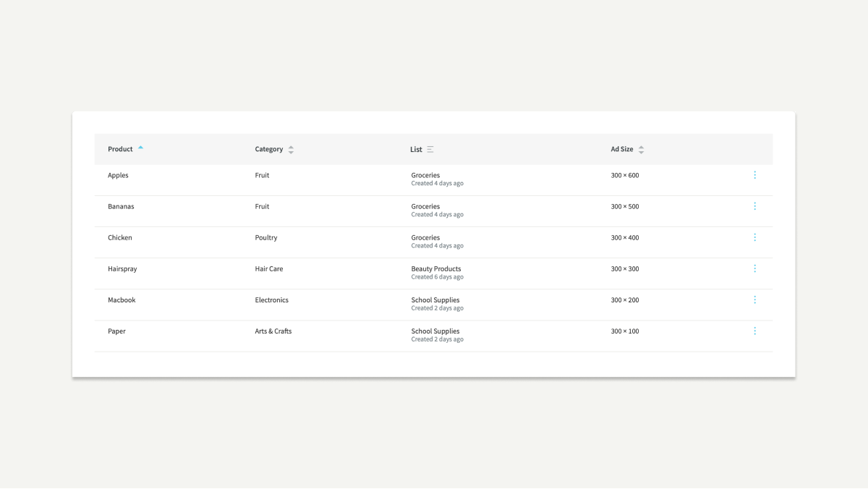Viewport: 868px width, 489px height.
Task: Click the Fruit category in Apples row
Action: tap(262, 175)
